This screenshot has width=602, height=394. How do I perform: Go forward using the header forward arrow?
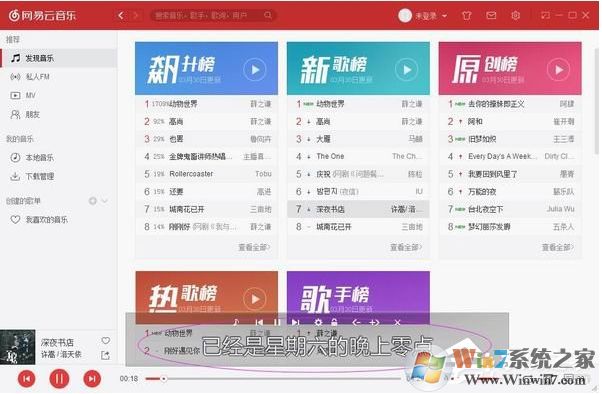click(x=136, y=15)
